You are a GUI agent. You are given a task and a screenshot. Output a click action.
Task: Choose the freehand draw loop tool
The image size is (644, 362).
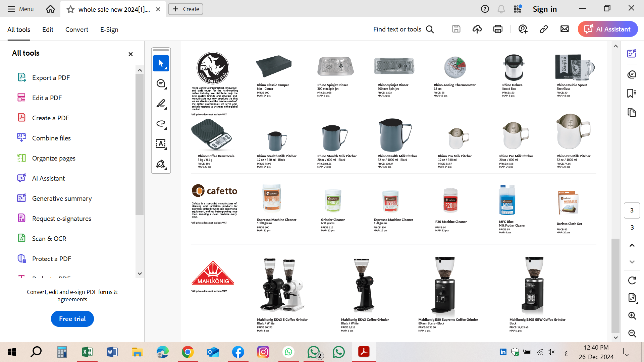click(161, 124)
